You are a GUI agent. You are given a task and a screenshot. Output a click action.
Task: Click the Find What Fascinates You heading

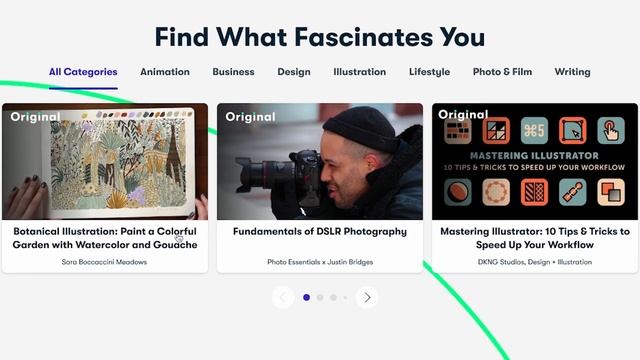tap(320, 37)
